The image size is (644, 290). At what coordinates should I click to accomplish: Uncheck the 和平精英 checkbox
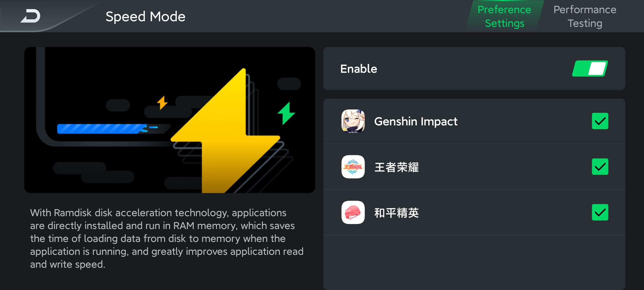[x=600, y=212]
